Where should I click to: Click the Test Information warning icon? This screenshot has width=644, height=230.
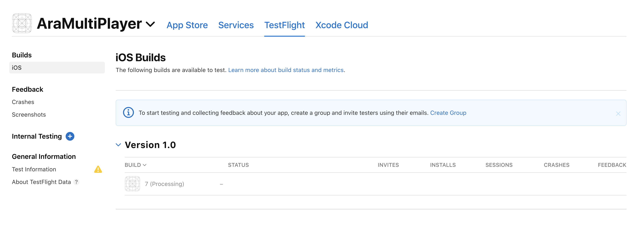98,170
